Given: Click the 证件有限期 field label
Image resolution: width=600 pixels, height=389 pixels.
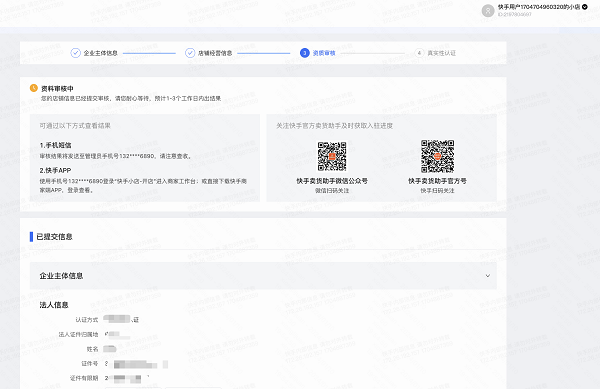Looking at the screenshot, I should [84, 378].
